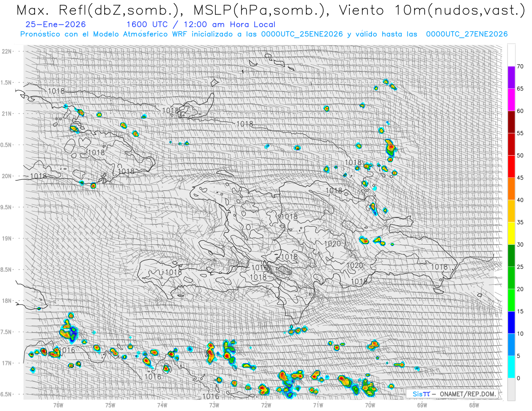Click the '72W' longitude axis label
532x411 pixels.
(266, 405)
